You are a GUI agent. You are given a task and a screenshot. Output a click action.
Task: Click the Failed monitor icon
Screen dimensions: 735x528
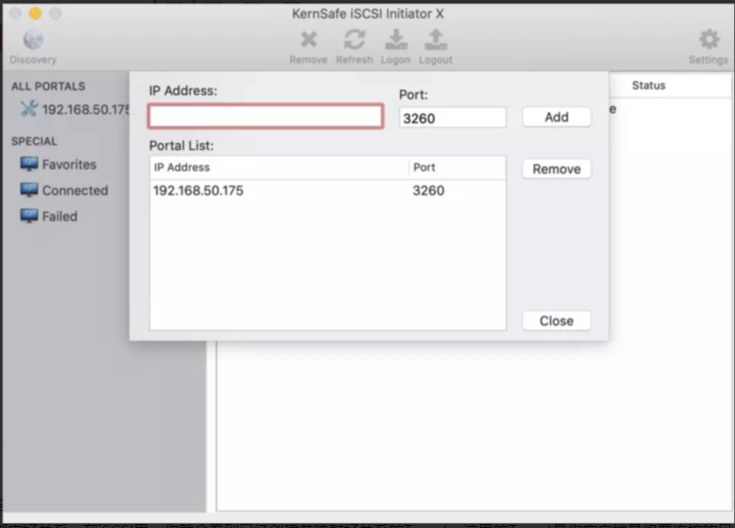tap(29, 216)
